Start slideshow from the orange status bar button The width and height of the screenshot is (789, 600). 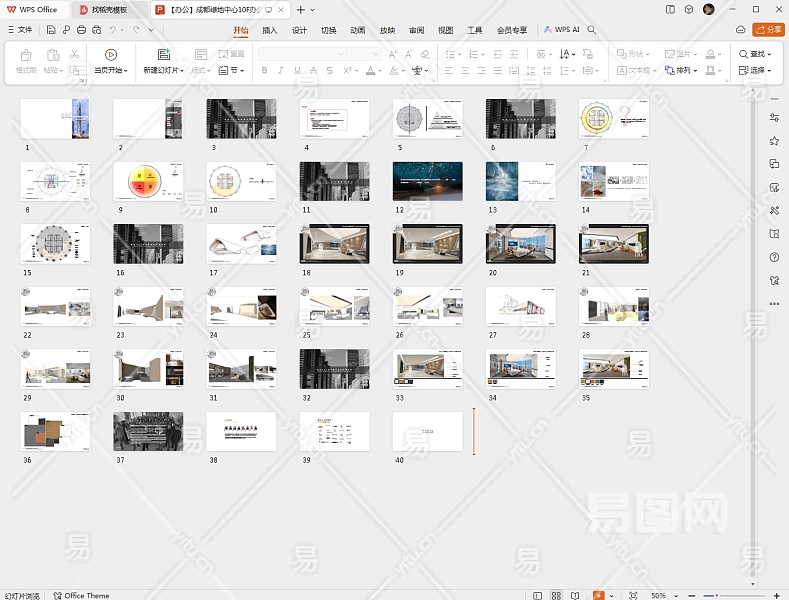tap(598, 595)
